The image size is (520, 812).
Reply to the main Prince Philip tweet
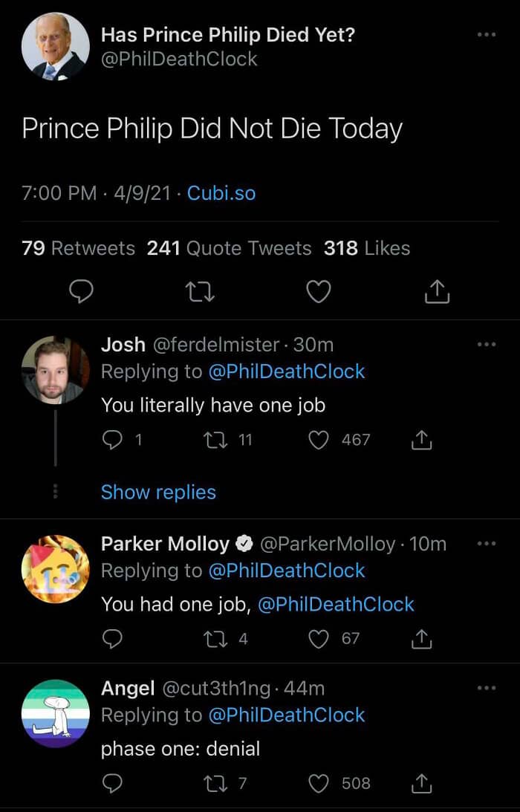click(x=80, y=293)
